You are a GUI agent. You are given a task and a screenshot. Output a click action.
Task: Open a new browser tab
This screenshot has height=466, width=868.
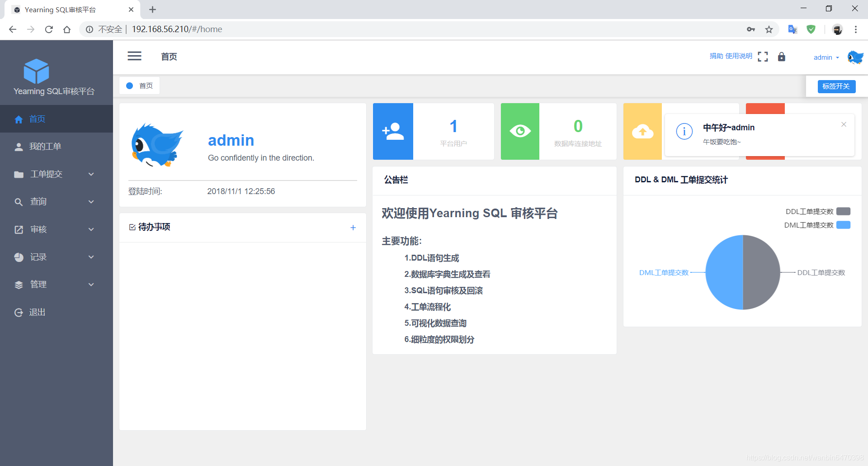click(x=153, y=10)
